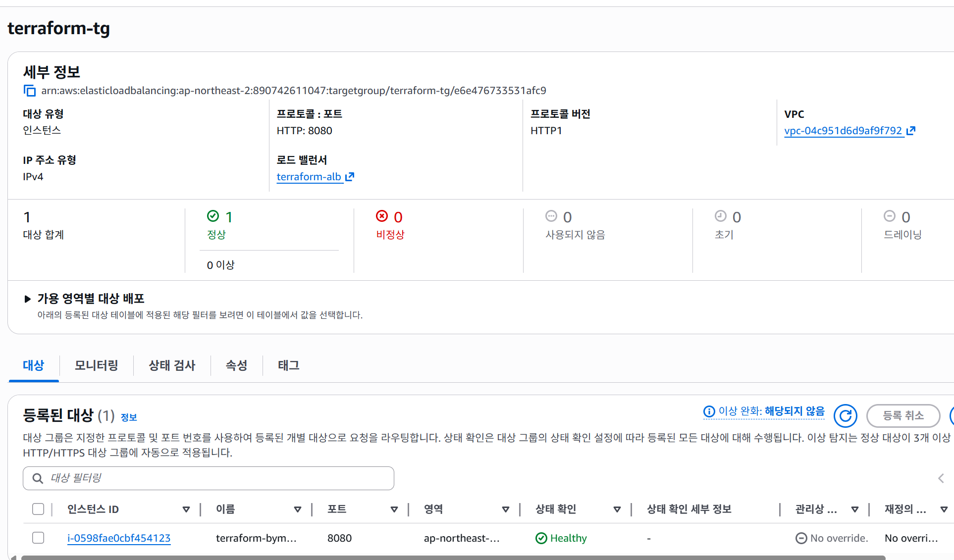954x560 pixels.
Task: Open the sort arrow on the 상태 확인 column
Action: [617, 509]
